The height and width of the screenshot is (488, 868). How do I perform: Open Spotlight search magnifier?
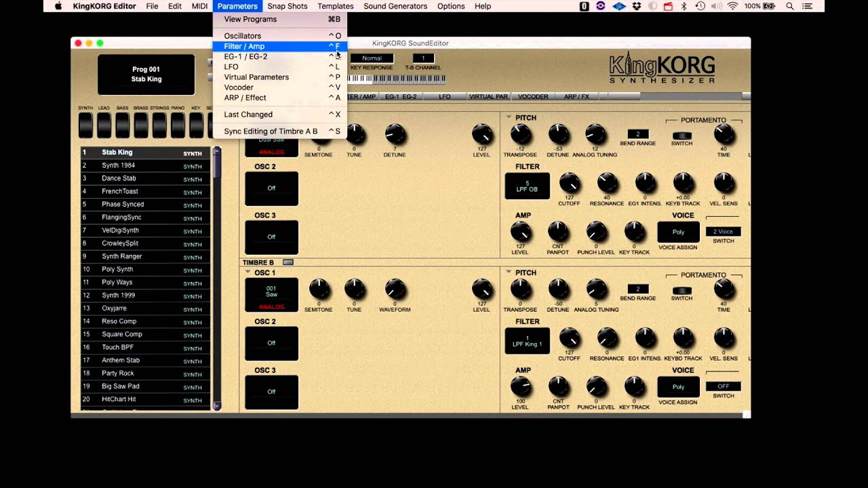(790, 6)
